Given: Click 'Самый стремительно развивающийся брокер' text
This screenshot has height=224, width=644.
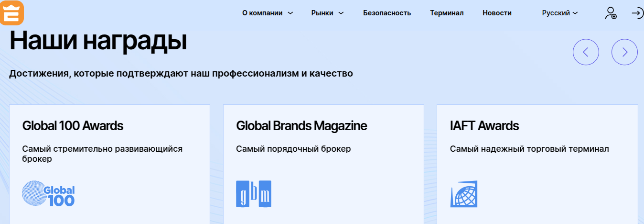Looking at the screenshot, I should [x=102, y=154].
